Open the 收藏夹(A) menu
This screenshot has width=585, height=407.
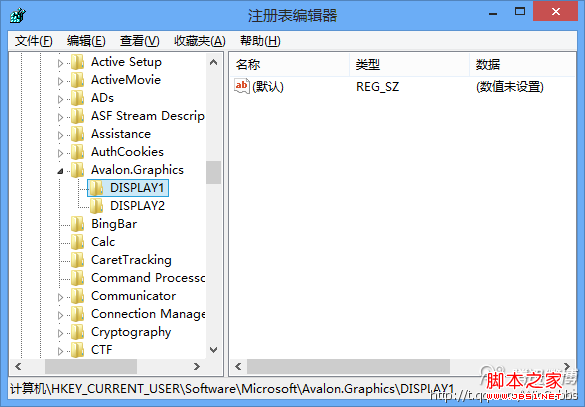click(200, 41)
